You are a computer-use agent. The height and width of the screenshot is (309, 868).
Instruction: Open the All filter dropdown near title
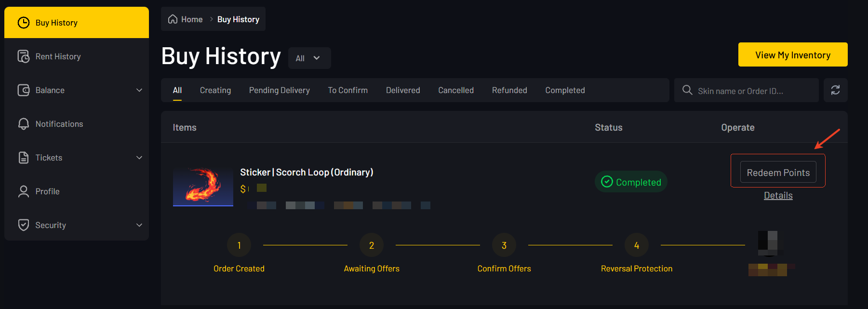309,58
